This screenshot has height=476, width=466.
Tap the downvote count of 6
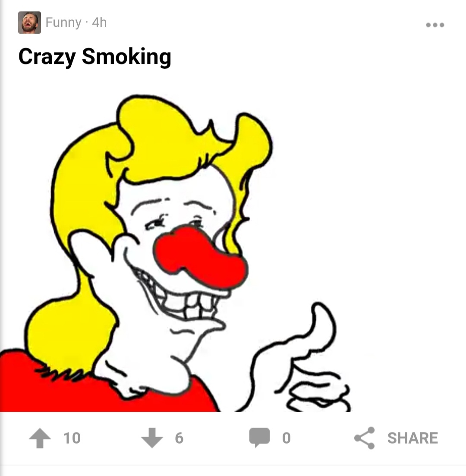pyautogui.click(x=179, y=438)
